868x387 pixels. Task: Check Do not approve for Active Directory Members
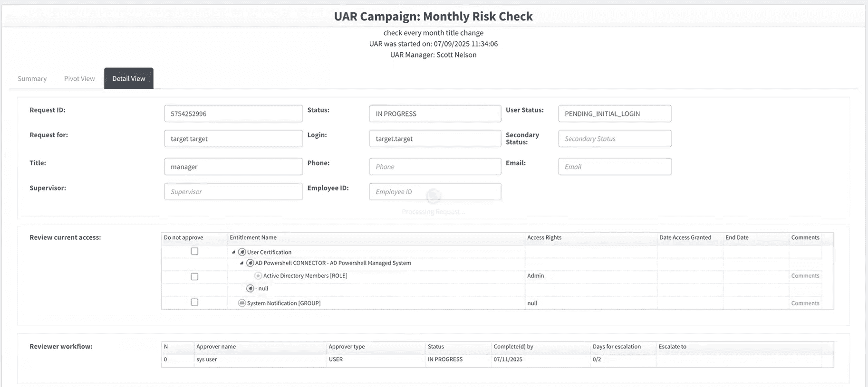(194, 276)
